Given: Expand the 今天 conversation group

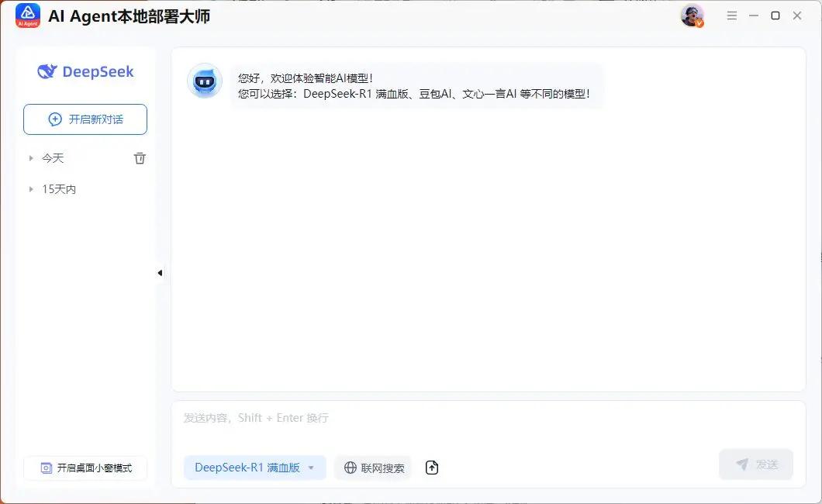Looking at the screenshot, I should (31, 158).
